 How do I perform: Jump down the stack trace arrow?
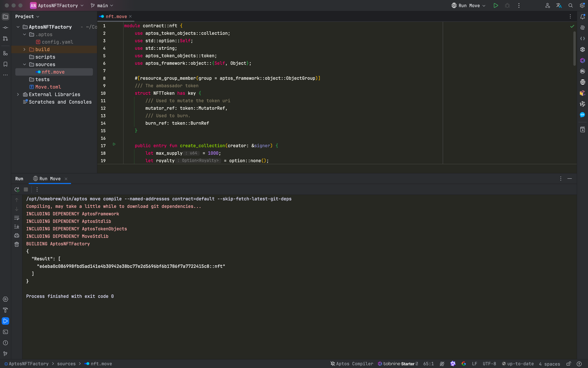(17, 209)
